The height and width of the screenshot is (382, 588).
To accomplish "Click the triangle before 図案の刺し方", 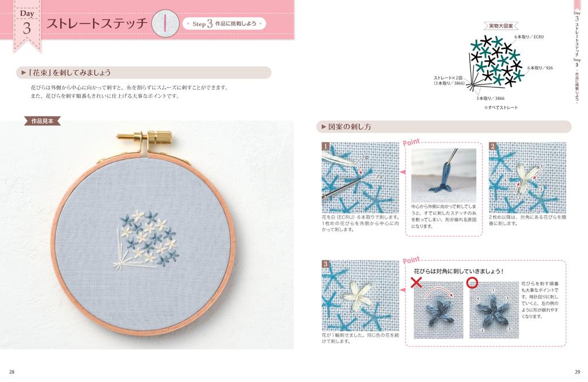I will coord(323,127).
